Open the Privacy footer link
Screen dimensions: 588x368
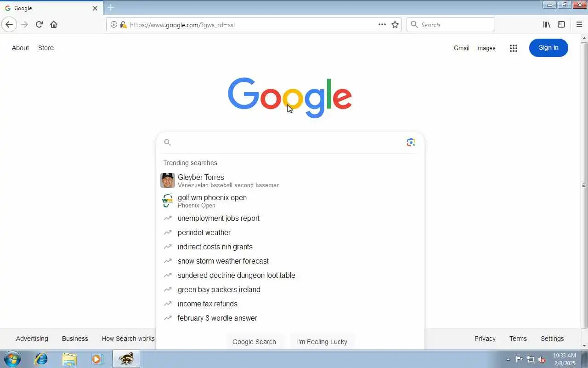tap(485, 339)
